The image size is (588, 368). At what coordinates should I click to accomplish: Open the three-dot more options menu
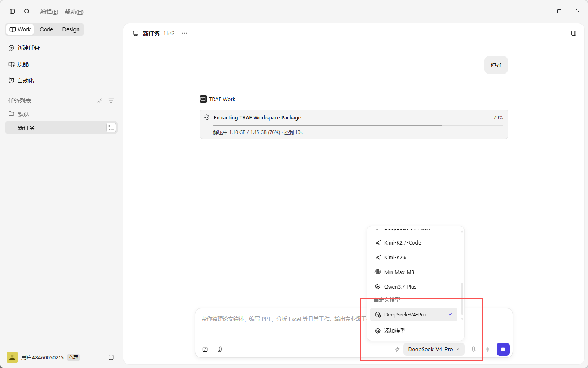[185, 33]
